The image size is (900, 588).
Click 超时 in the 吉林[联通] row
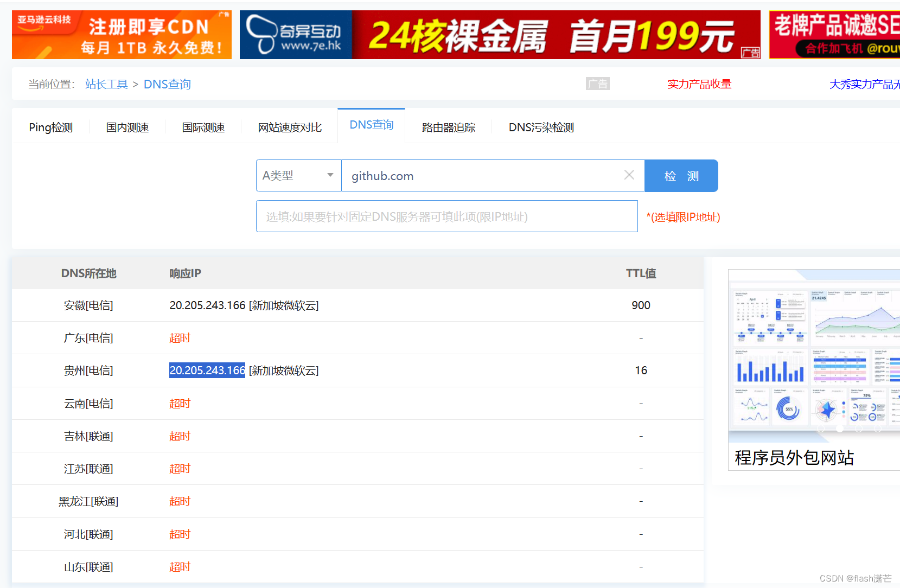180,436
